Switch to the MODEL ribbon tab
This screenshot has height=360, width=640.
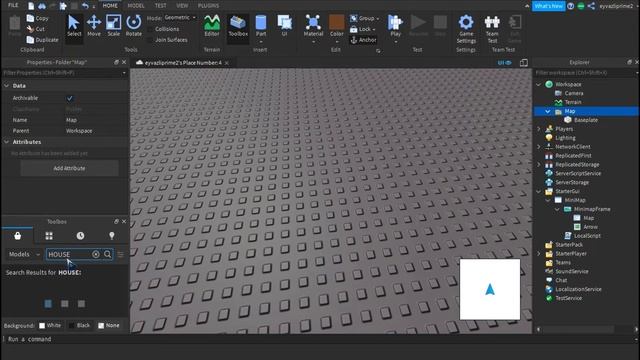click(136, 6)
